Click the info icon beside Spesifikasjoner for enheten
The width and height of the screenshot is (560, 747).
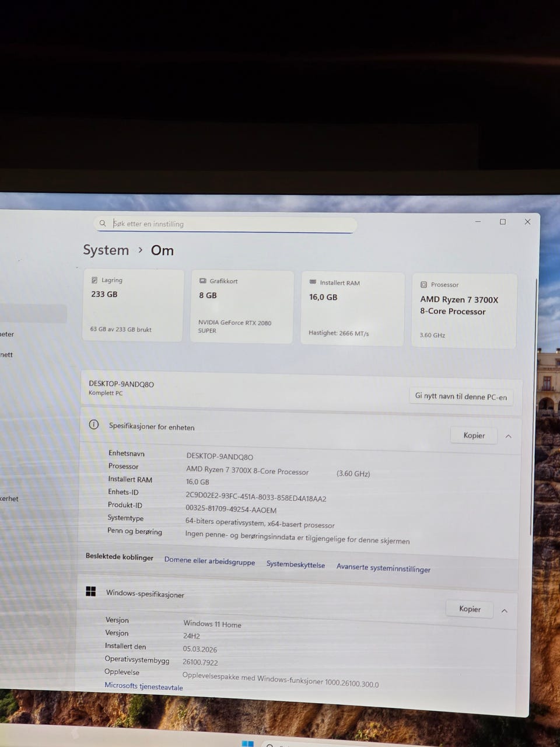point(93,425)
